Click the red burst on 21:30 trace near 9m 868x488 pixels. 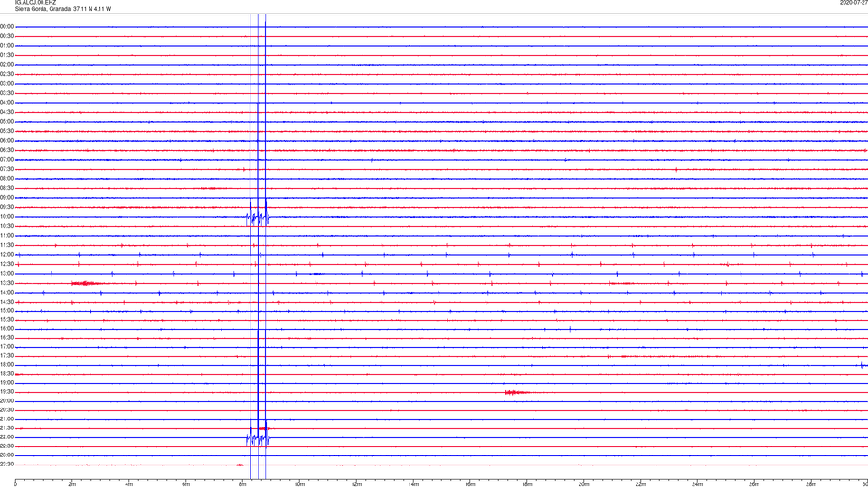[265, 428]
